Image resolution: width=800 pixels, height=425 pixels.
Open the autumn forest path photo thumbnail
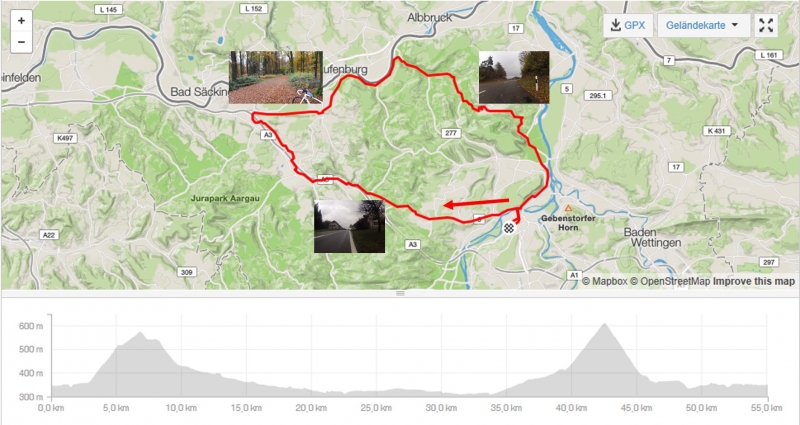[276, 77]
